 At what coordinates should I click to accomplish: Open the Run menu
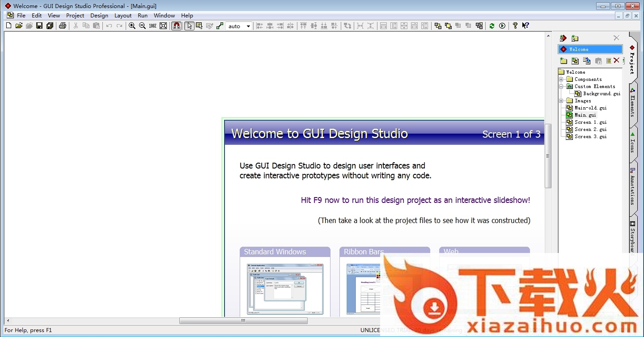[143, 16]
